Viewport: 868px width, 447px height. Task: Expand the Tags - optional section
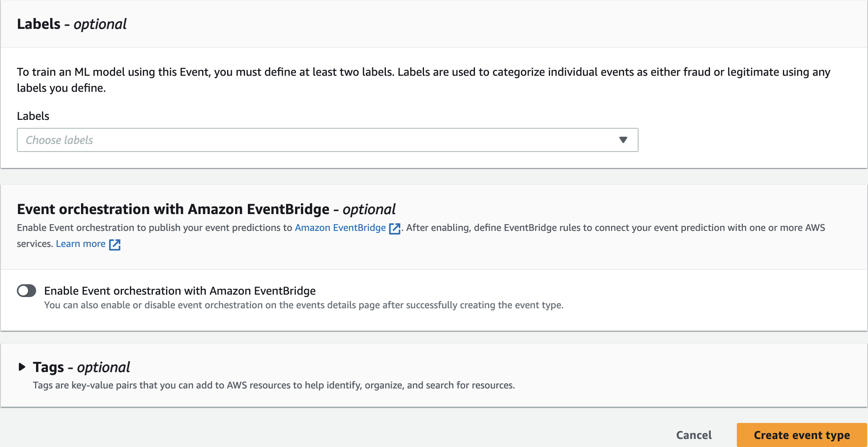tap(81, 367)
